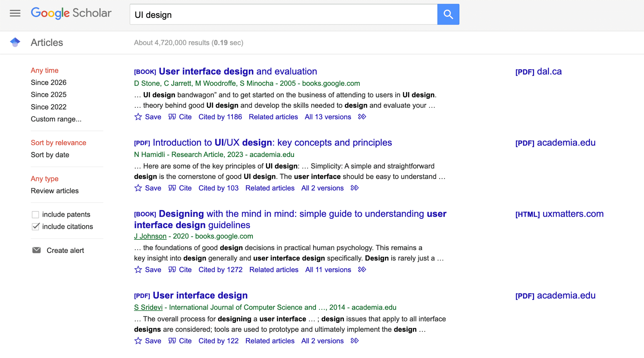View All 2 versions for Hamidli's article
The height and width of the screenshot is (358, 644).
coord(322,188)
